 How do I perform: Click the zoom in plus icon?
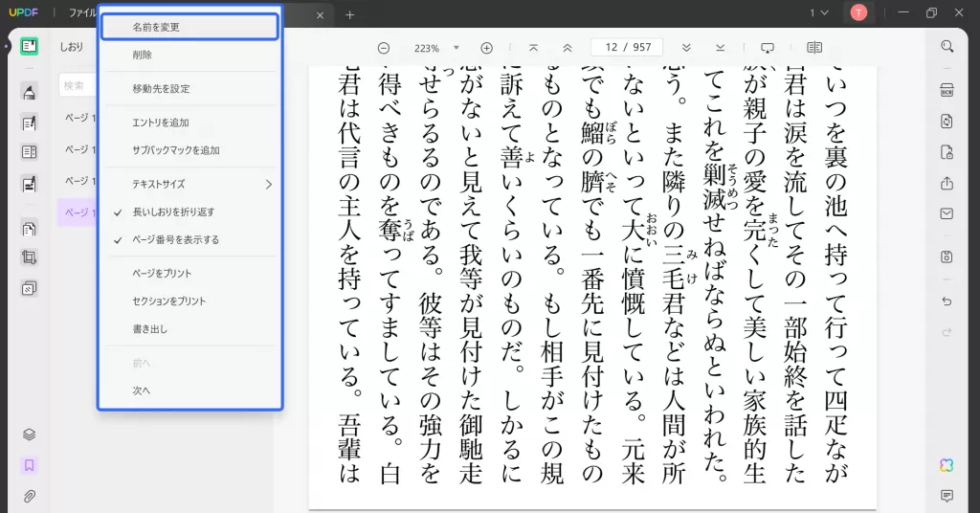[486, 48]
